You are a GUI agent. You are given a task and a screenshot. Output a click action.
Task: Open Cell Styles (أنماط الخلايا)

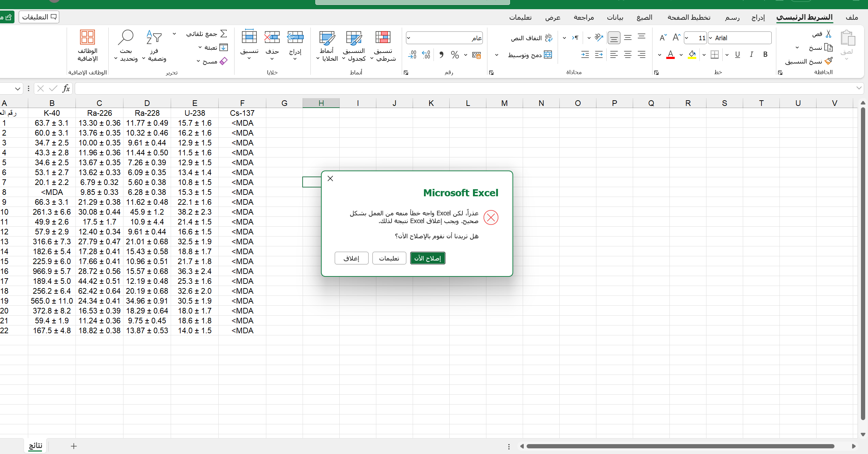coord(327,46)
